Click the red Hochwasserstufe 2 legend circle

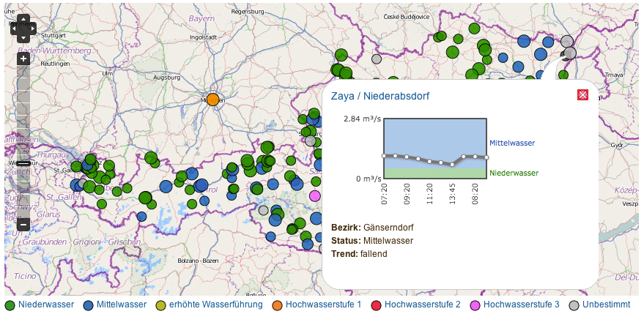coord(377,304)
